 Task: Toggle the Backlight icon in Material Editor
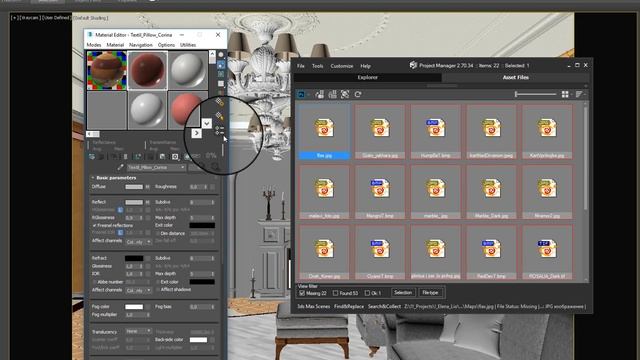221,64
